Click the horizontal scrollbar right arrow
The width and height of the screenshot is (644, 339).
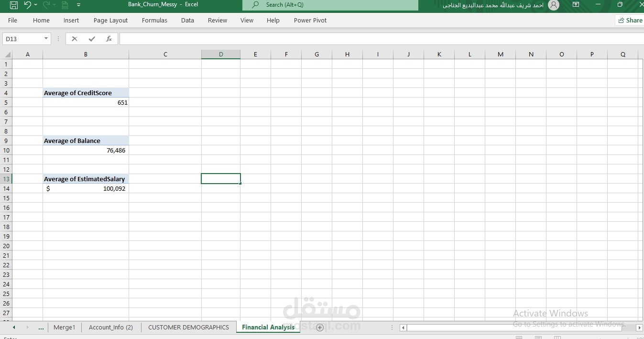click(x=639, y=328)
